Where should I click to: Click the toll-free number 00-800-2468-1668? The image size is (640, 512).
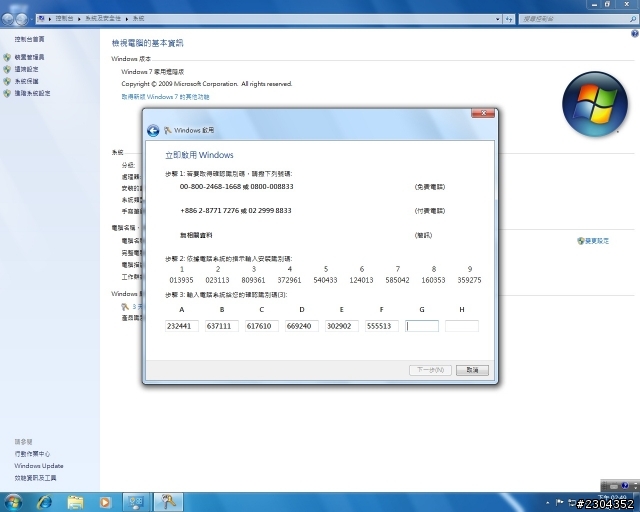(210, 187)
